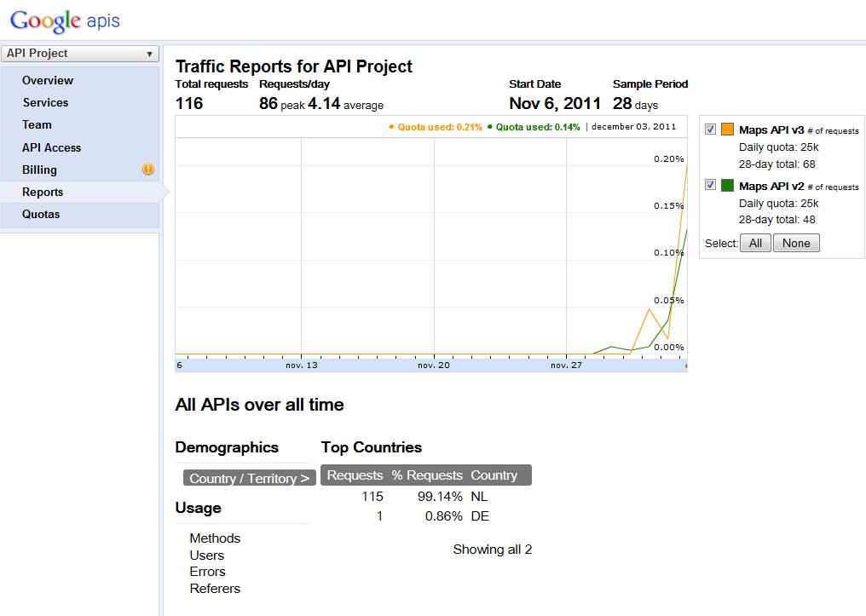Sort by the Country column header
Screen dimensions: 866x616
pyautogui.click(x=494, y=475)
